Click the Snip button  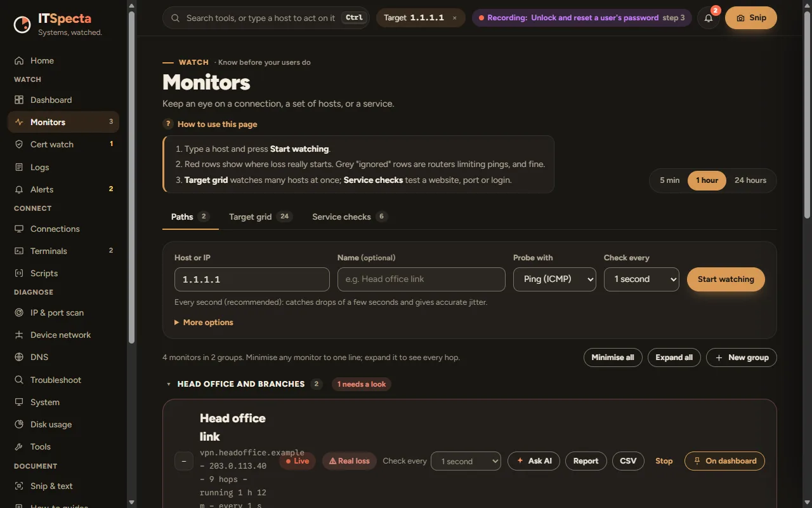point(751,18)
